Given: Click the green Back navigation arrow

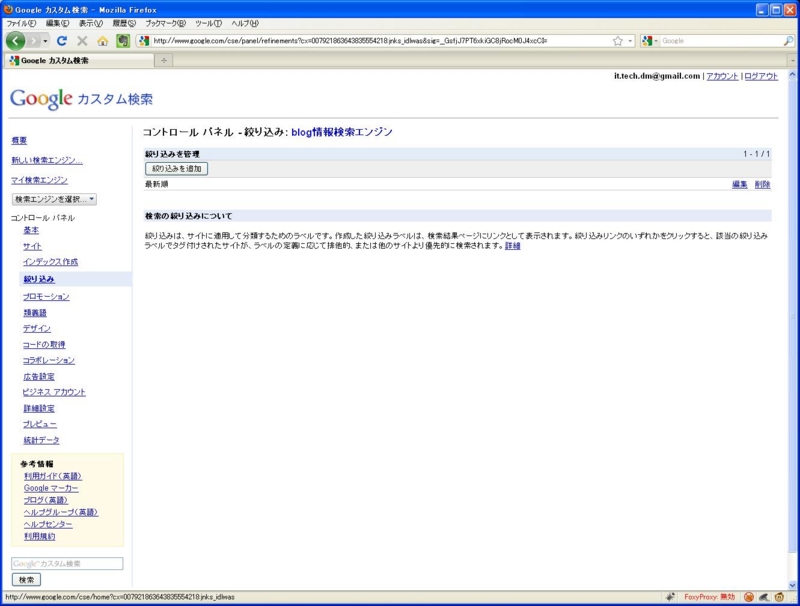Looking at the screenshot, I should [15, 41].
